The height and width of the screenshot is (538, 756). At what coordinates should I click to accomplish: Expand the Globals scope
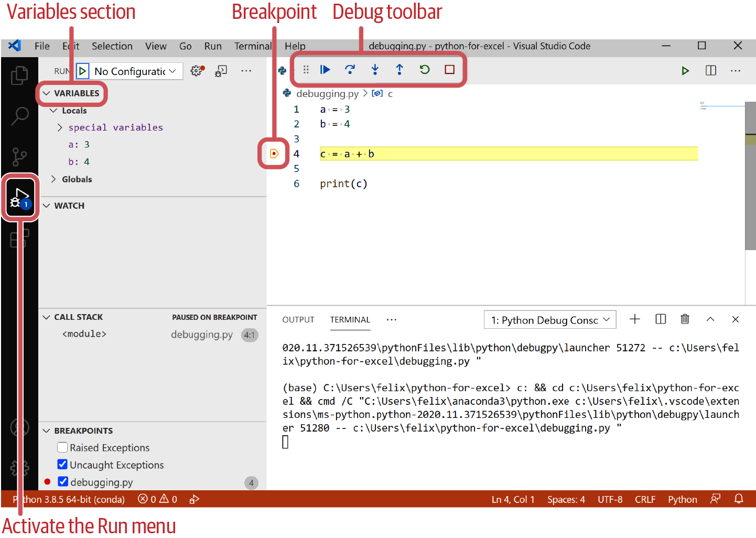tap(53, 179)
